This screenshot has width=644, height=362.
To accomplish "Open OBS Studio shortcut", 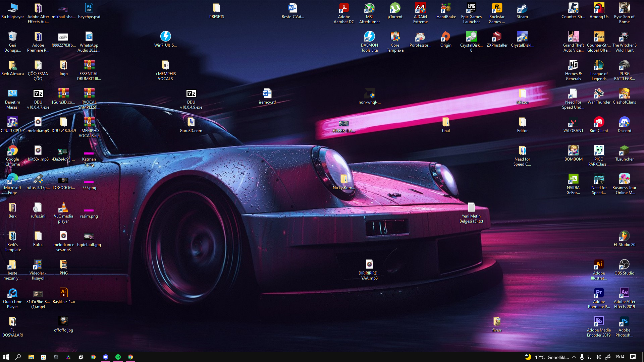I will tap(624, 265).
